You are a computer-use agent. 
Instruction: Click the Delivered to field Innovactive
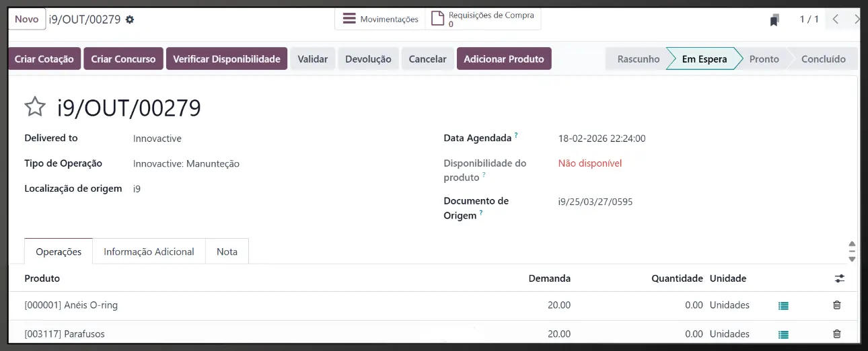pos(157,139)
